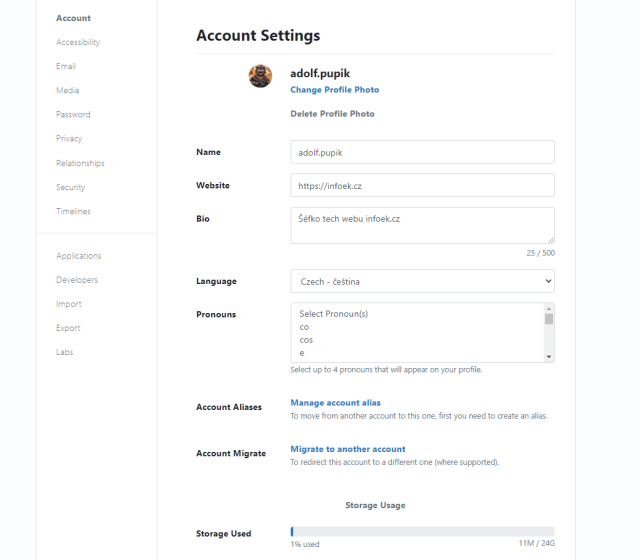Open the Applications settings page
Screen dimensions: 640x560
pos(79,256)
